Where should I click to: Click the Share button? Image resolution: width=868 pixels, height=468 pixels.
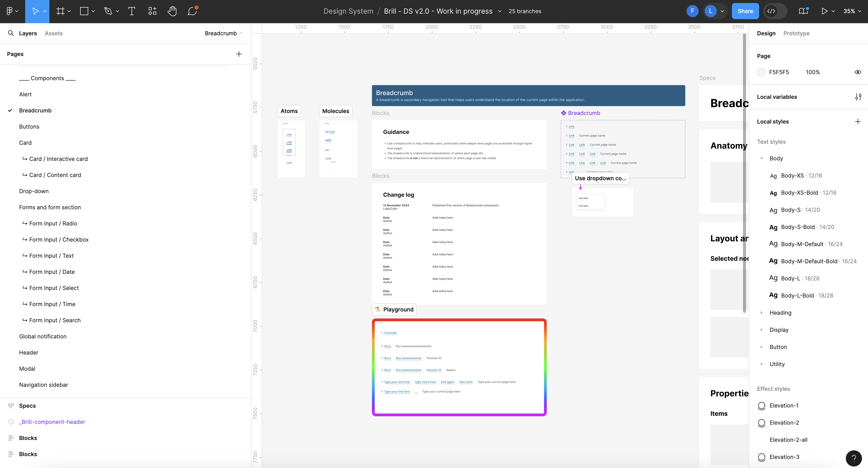click(x=745, y=11)
